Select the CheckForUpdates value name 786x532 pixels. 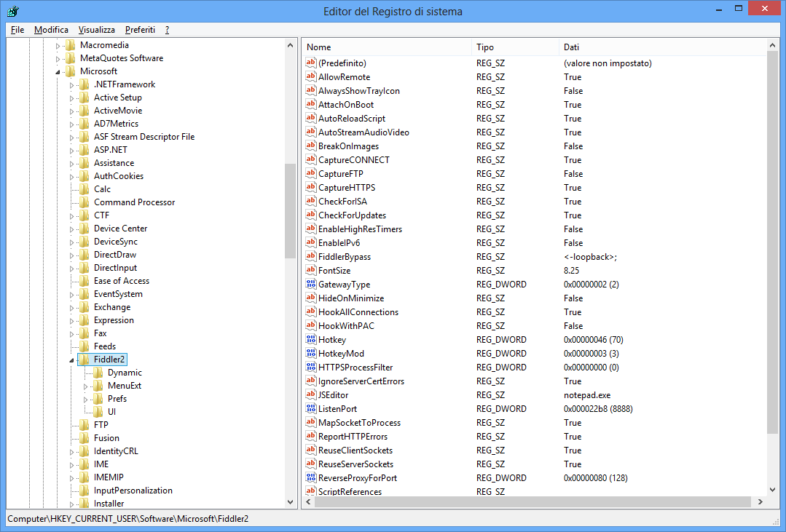(353, 215)
